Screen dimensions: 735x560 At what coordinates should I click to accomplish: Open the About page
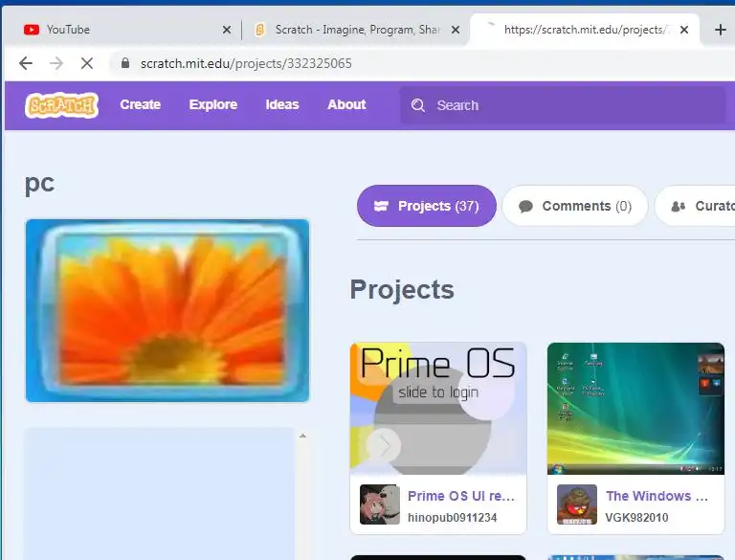tap(346, 104)
